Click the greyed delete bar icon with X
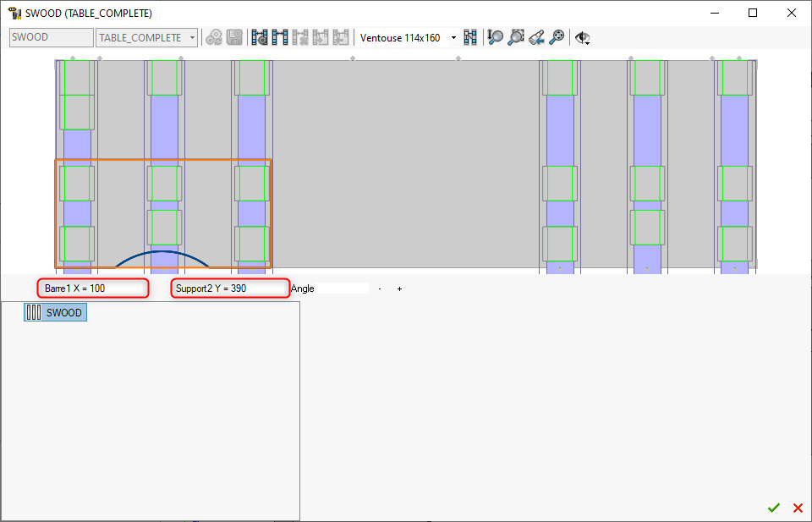 point(299,37)
